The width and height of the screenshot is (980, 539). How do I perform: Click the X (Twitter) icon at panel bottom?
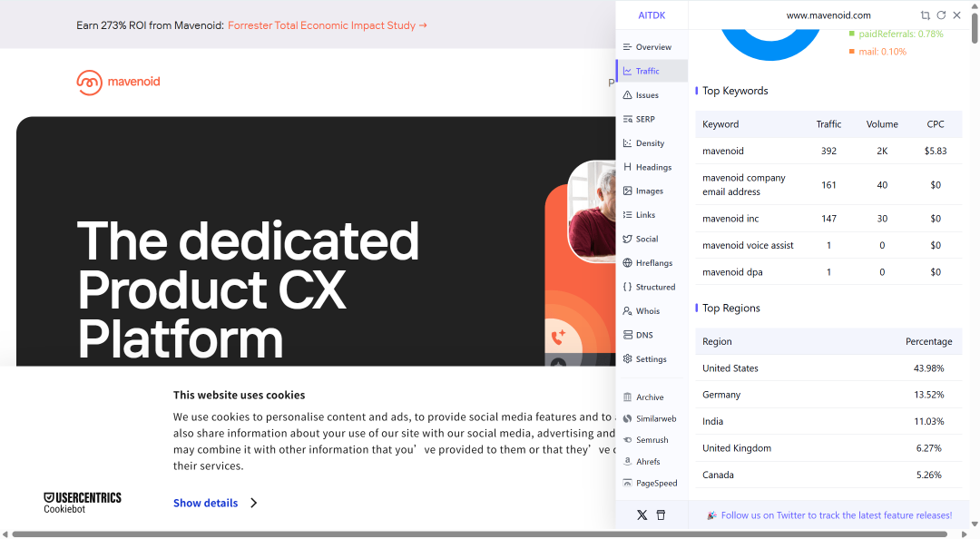[x=642, y=515]
